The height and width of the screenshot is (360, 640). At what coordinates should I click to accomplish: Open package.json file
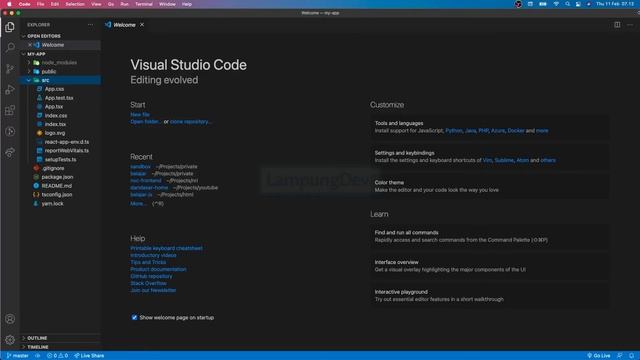point(57,177)
